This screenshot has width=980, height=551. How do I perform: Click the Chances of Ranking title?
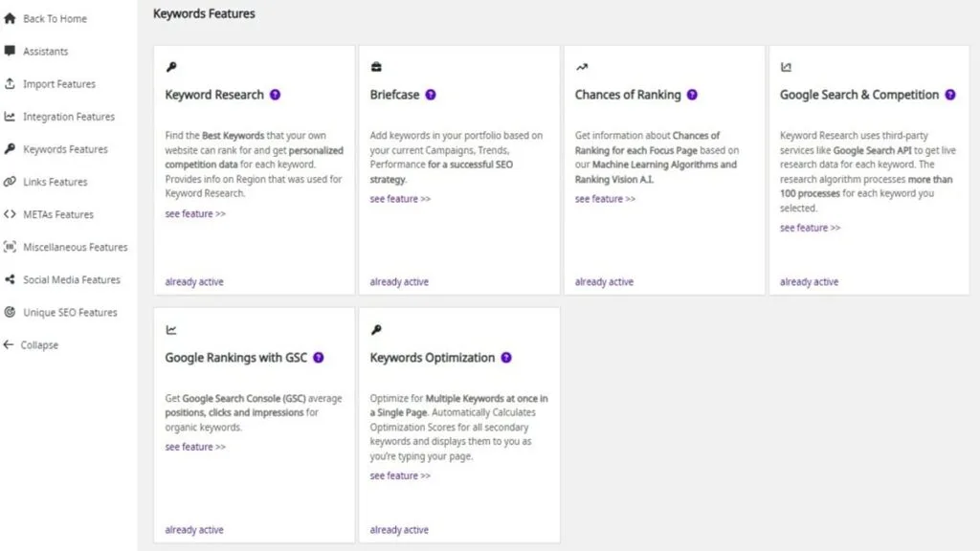point(628,95)
